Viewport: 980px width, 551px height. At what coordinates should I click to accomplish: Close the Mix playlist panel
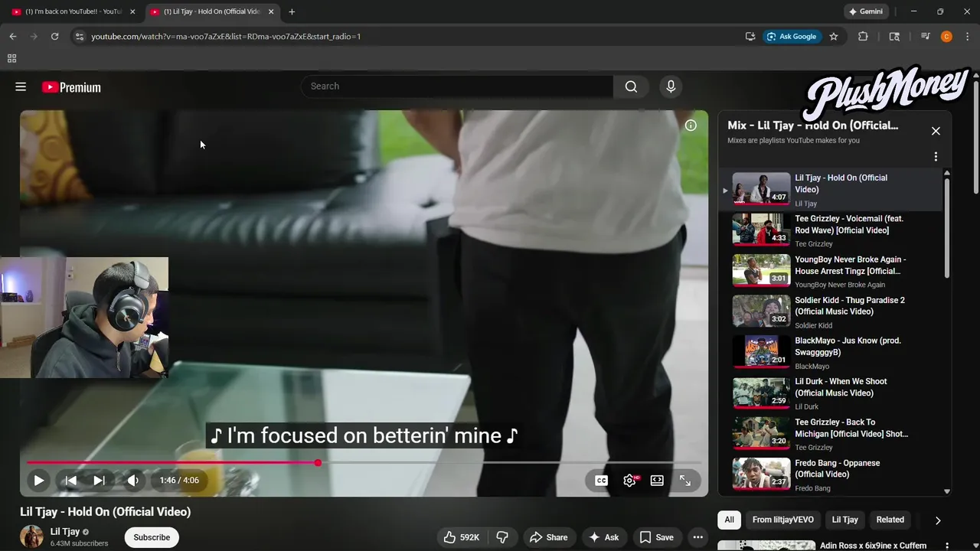[936, 131]
